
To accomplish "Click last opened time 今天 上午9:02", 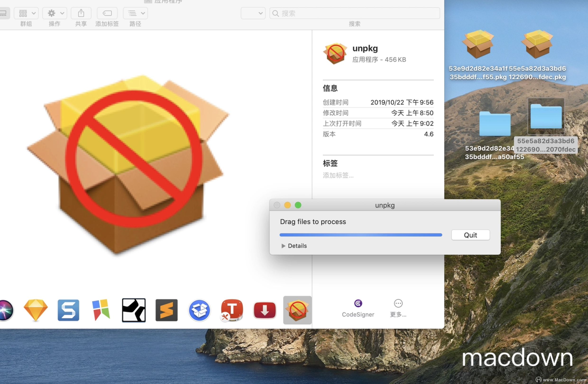I will coord(412,123).
